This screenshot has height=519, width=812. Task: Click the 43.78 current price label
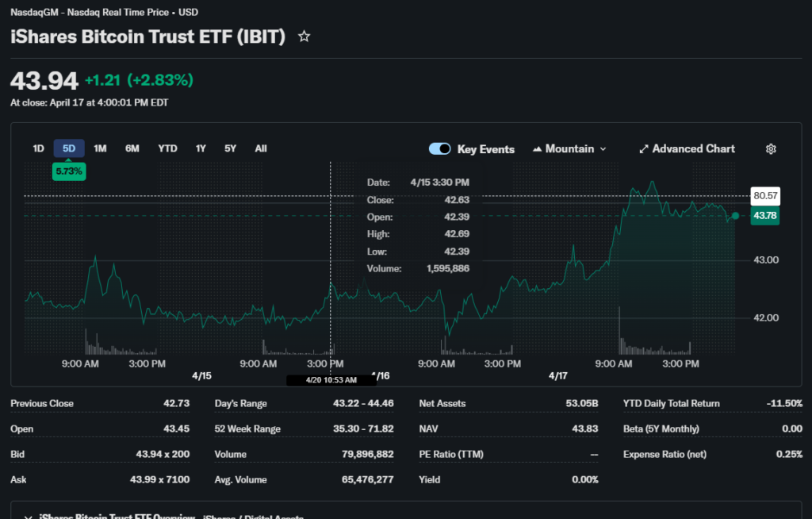765,216
